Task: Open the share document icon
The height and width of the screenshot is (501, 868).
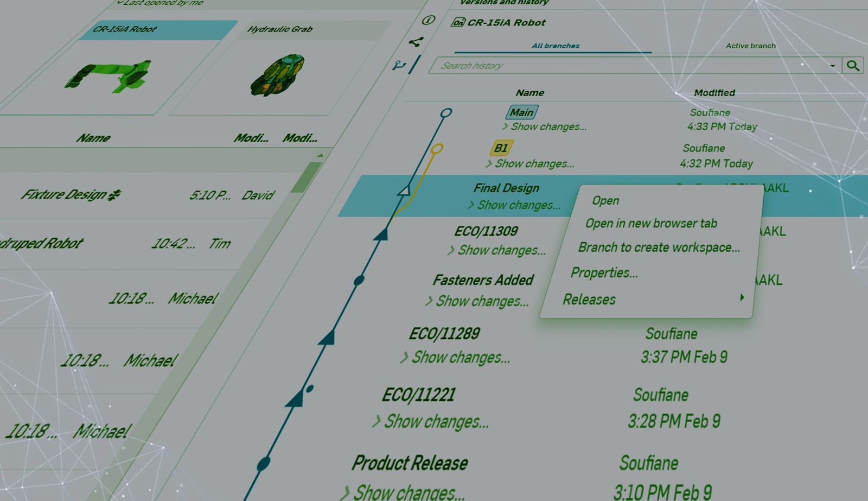Action: (x=416, y=42)
